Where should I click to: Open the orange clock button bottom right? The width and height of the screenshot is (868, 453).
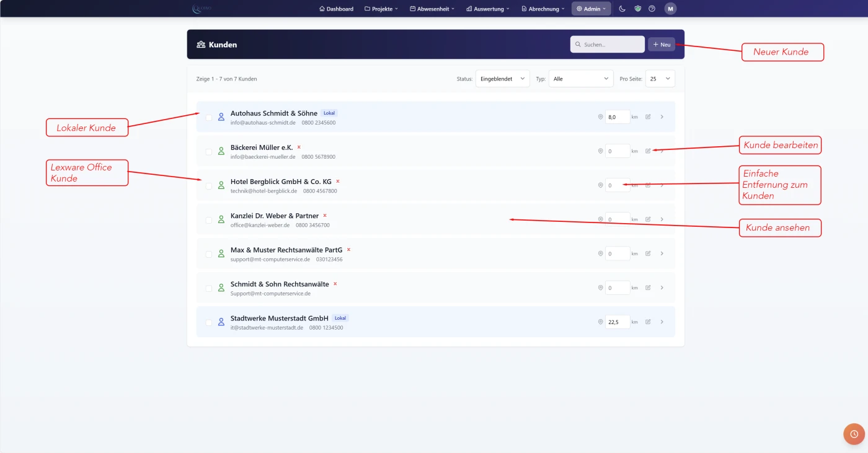click(x=854, y=434)
